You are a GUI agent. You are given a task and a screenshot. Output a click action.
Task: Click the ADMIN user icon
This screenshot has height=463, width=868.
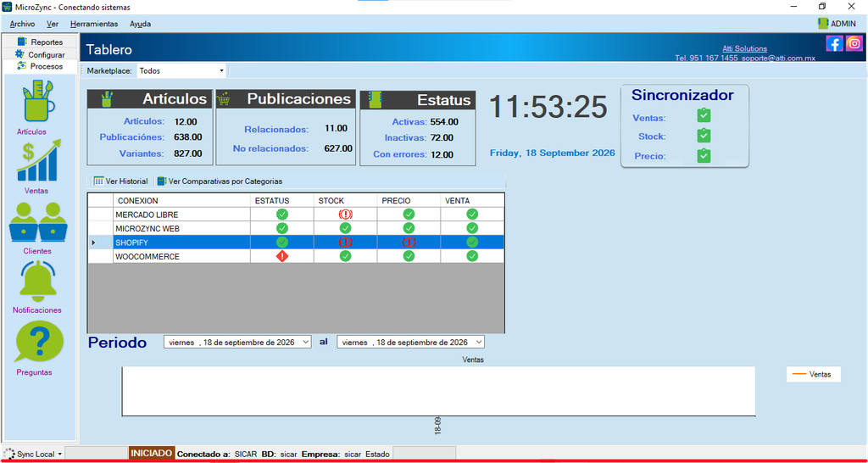point(822,23)
